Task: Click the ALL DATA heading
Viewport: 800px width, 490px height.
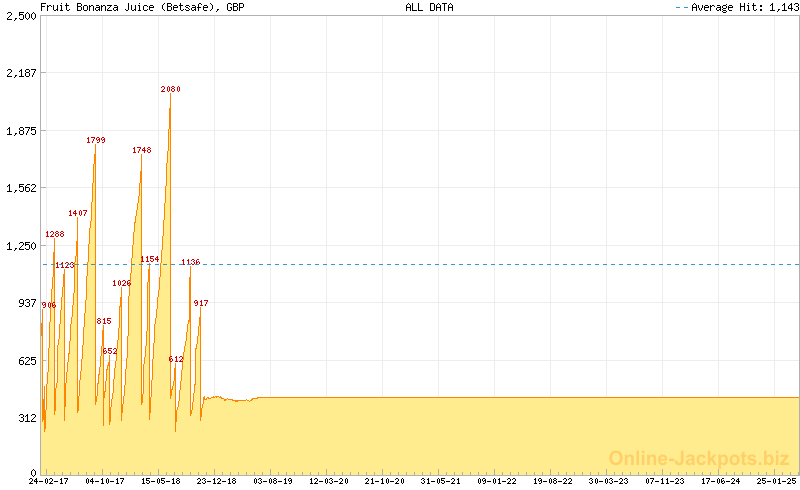Action: pyautogui.click(x=429, y=7)
